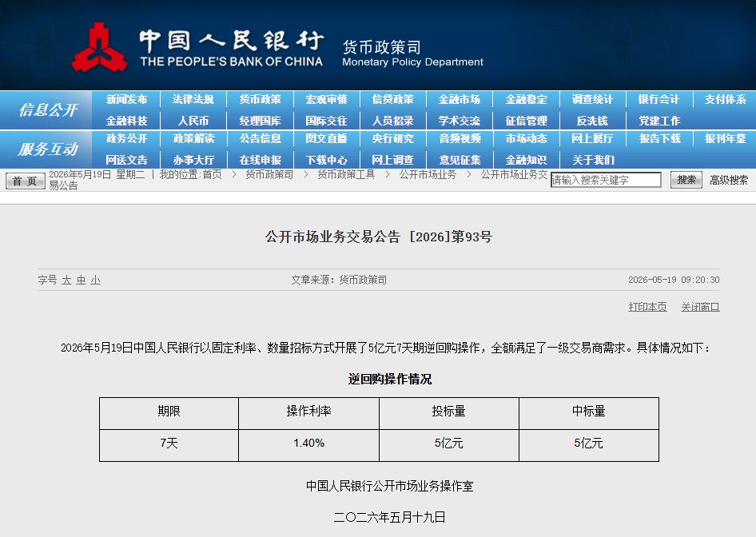This screenshot has height=537, width=756.
Task: Set font size to 大 (large)
Action: click(x=66, y=280)
